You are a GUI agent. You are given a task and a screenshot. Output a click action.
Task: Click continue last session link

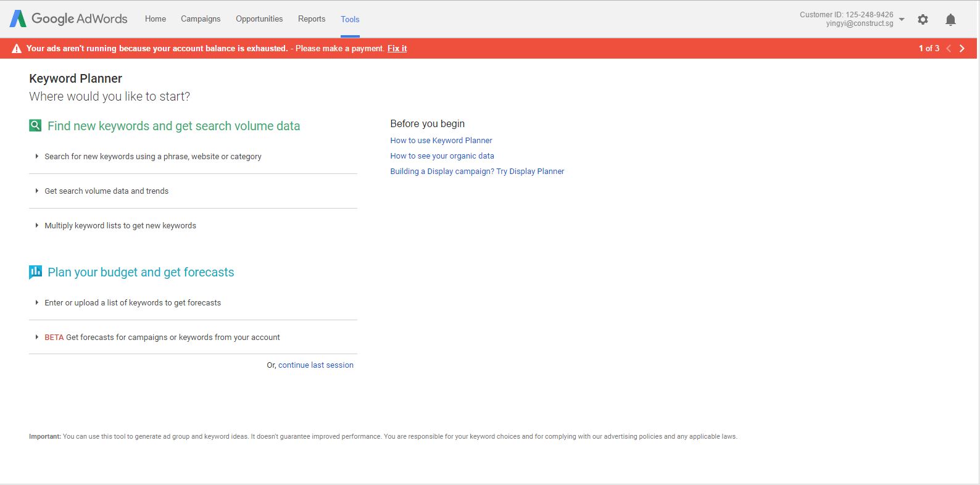point(315,365)
